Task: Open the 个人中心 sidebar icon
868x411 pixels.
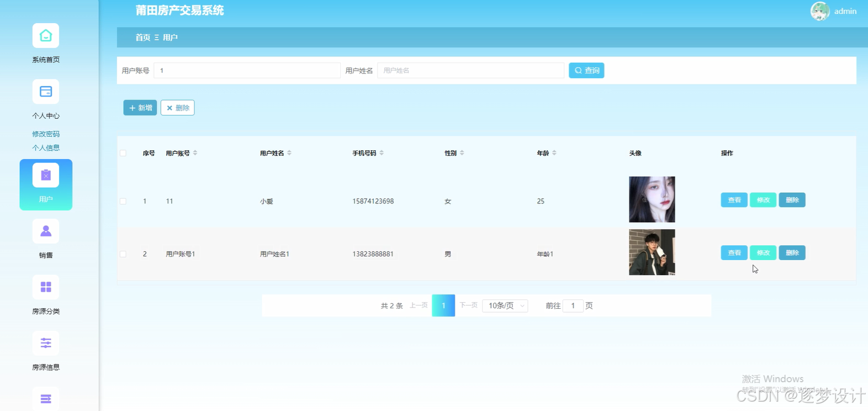Action: click(x=46, y=92)
